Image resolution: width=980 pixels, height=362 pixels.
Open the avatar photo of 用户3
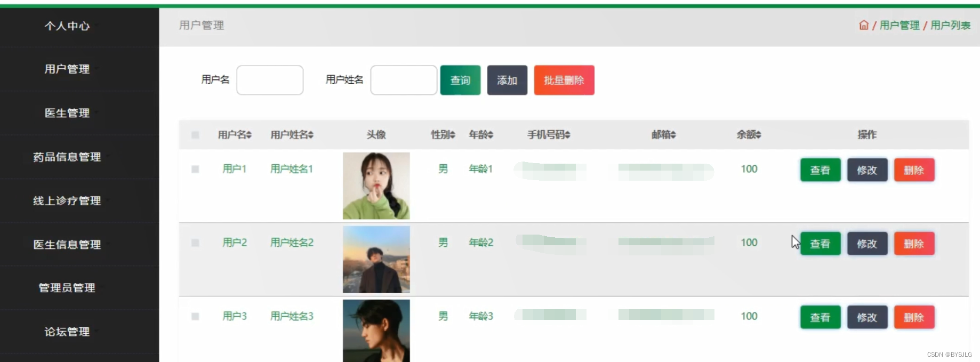pyautogui.click(x=376, y=331)
